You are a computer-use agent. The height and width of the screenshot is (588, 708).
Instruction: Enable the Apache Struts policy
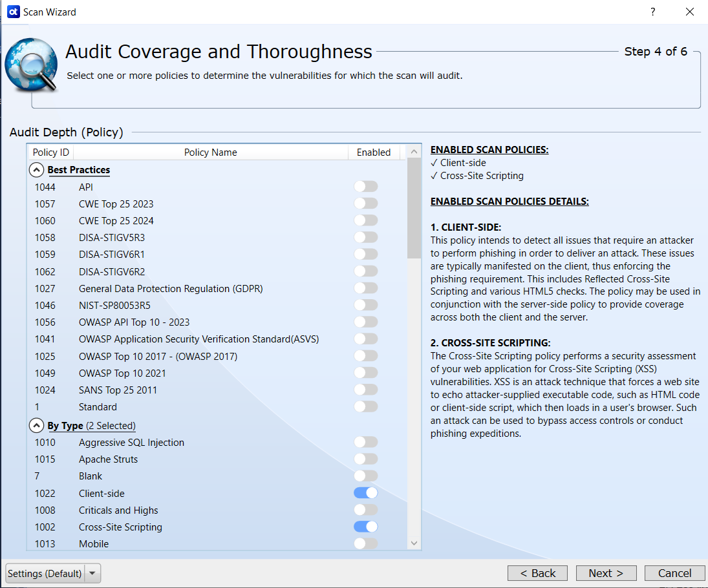(365, 459)
